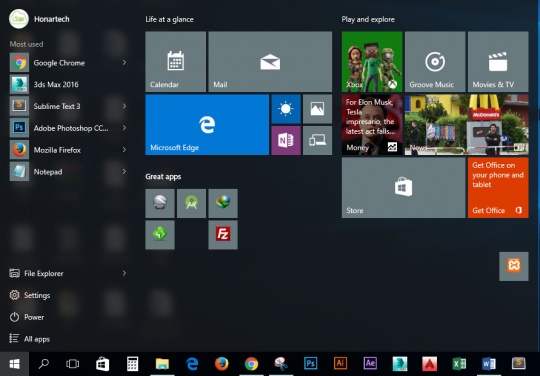Launch the FileZilla tile in Great apps

click(x=223, y=235)
